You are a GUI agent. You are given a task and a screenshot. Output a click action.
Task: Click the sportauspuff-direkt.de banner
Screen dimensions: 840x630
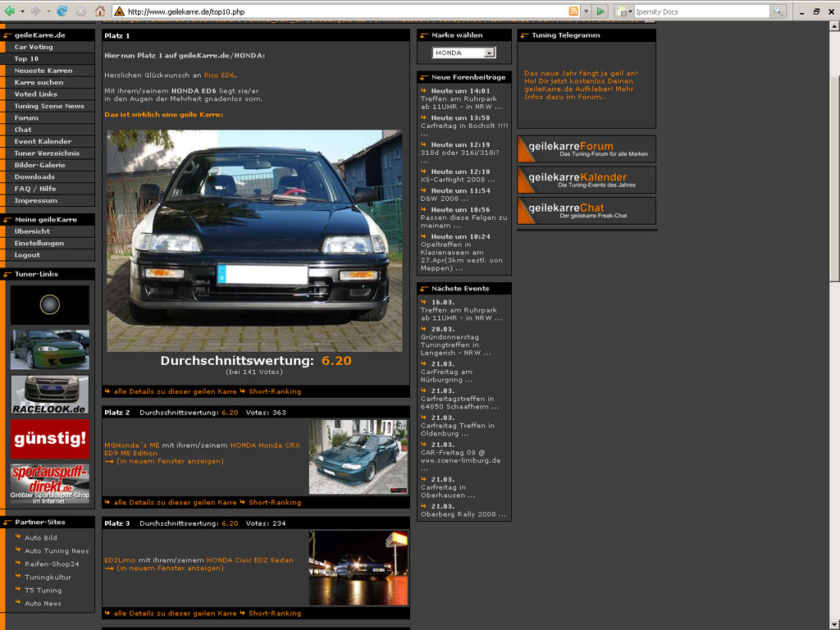tap(50, 484)
